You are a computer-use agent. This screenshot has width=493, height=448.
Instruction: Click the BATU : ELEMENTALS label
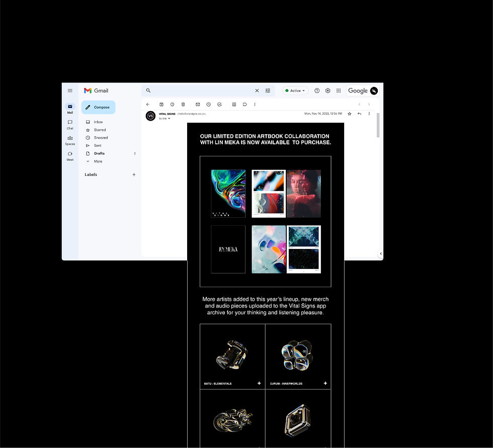point(217,384)
